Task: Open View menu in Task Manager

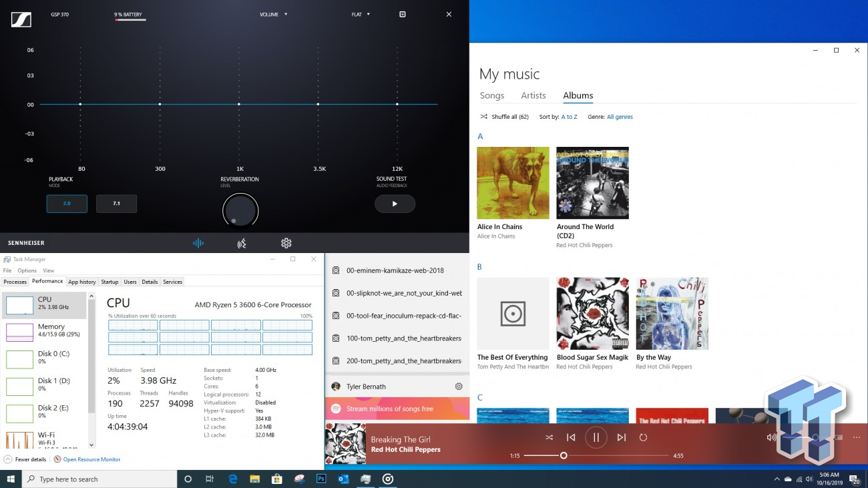Action: click(49, 270)
